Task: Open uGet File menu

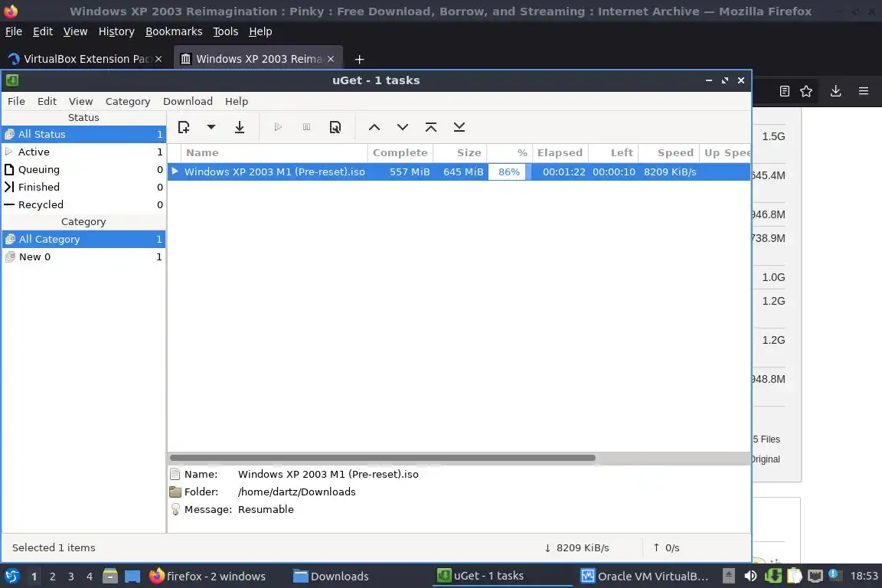Action: click(16, 101)
